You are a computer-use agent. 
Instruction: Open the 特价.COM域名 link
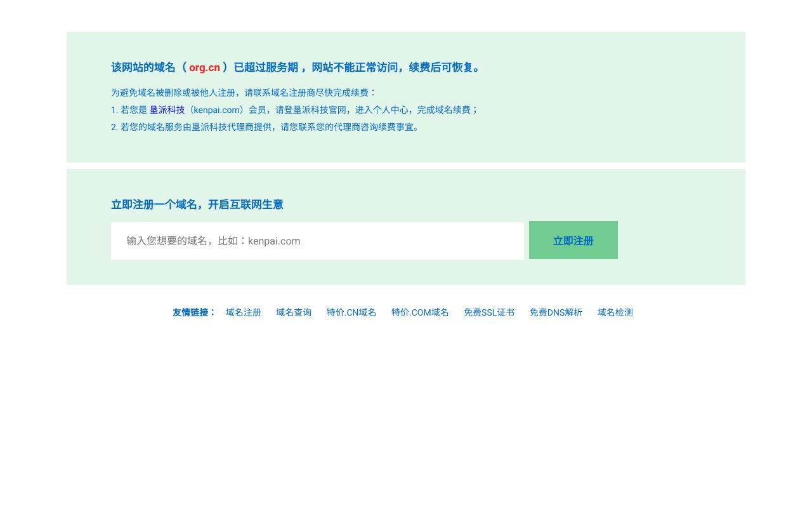(420, 312)
